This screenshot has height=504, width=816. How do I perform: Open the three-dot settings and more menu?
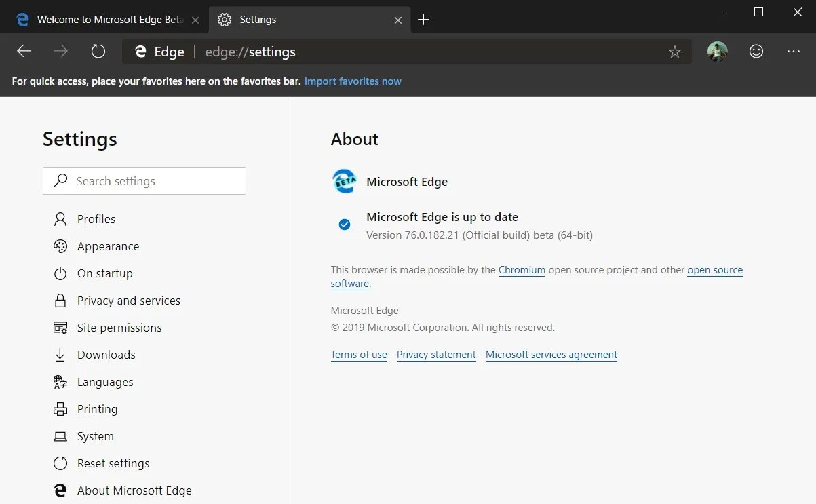point(794,52)
